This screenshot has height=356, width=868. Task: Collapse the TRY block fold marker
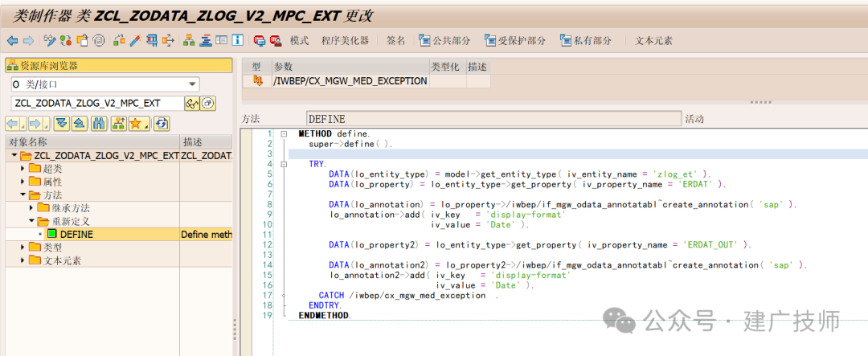(284, 164)
